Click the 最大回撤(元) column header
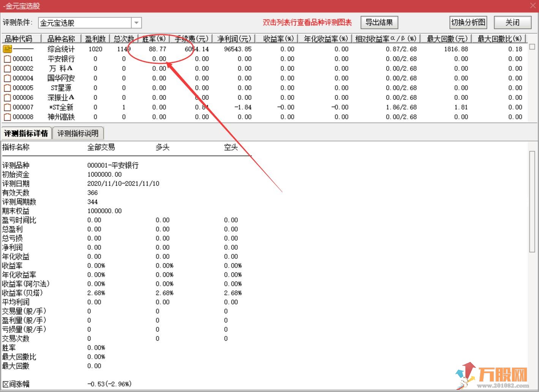Image resolution: width=539 pixels, height=392 pixels. [447, 39]
